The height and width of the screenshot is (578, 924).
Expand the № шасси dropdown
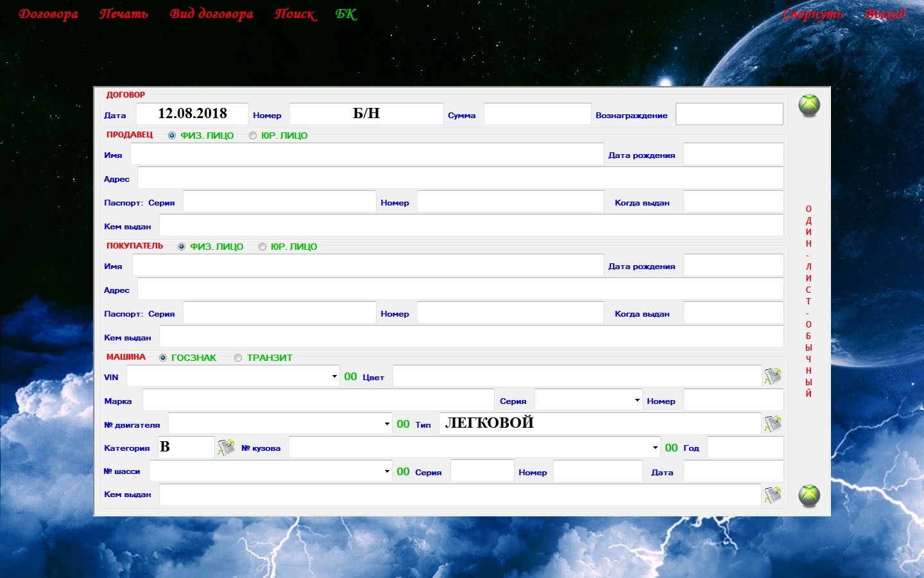[x=387, y=471]
